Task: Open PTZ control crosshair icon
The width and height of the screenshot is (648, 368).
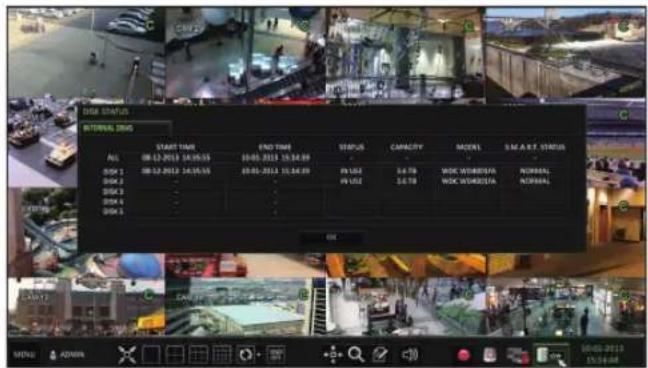Action: [333, 355]
